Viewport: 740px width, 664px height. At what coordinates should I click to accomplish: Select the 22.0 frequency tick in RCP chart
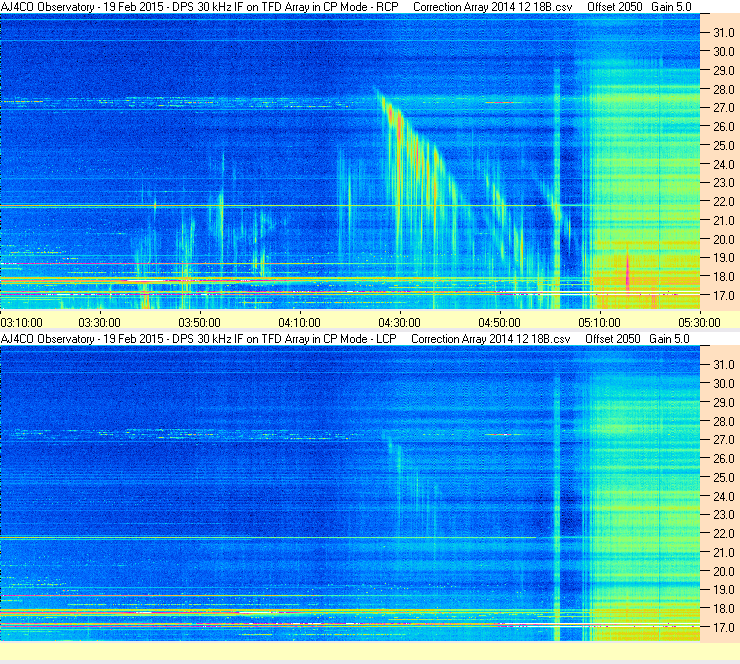coord(723,202)
